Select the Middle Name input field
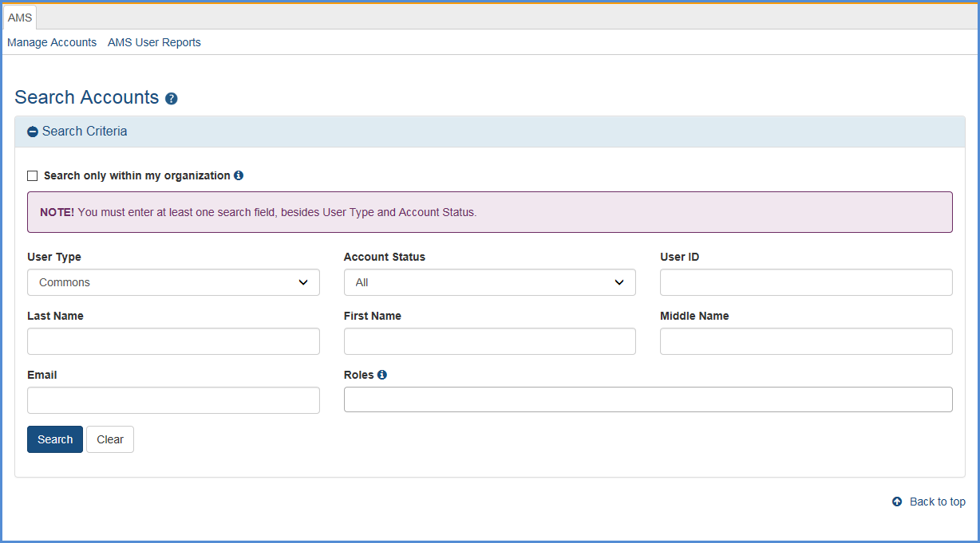This screenshot has width=980, height=543. (x=805, y=341)
